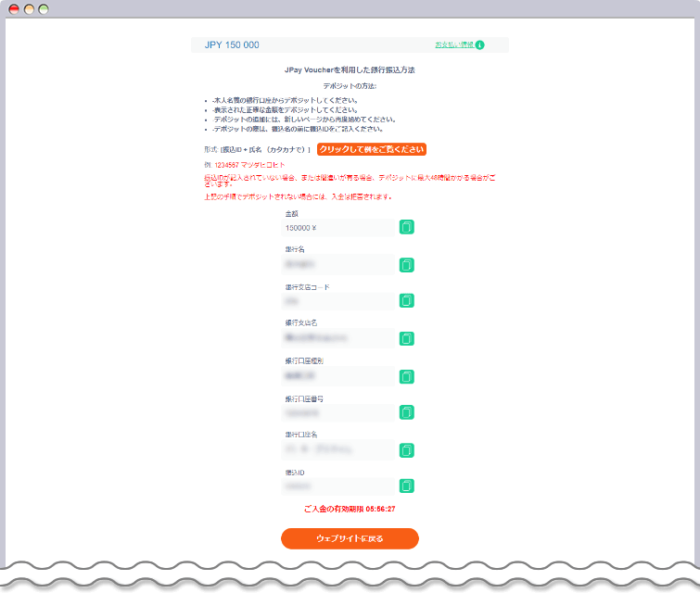Click the green info circle icon
This screenshot has height=593, width=700.
pyautogui.click(x=479, y=45)
